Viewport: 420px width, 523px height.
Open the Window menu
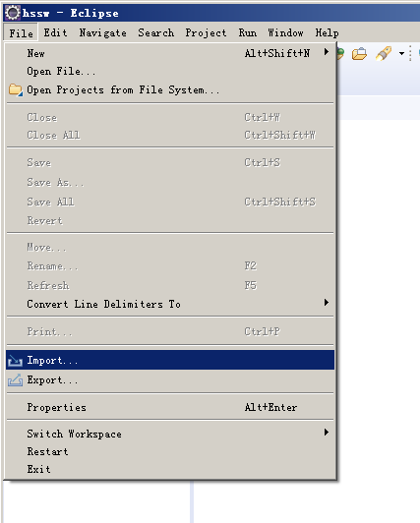click(285, 32)
